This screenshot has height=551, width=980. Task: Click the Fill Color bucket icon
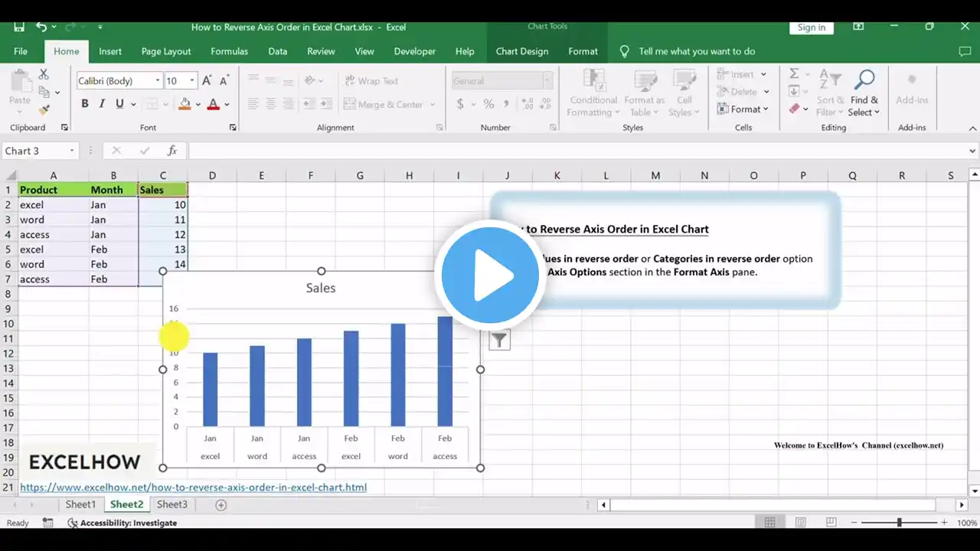pyautogui.click(x=185, y=104)
